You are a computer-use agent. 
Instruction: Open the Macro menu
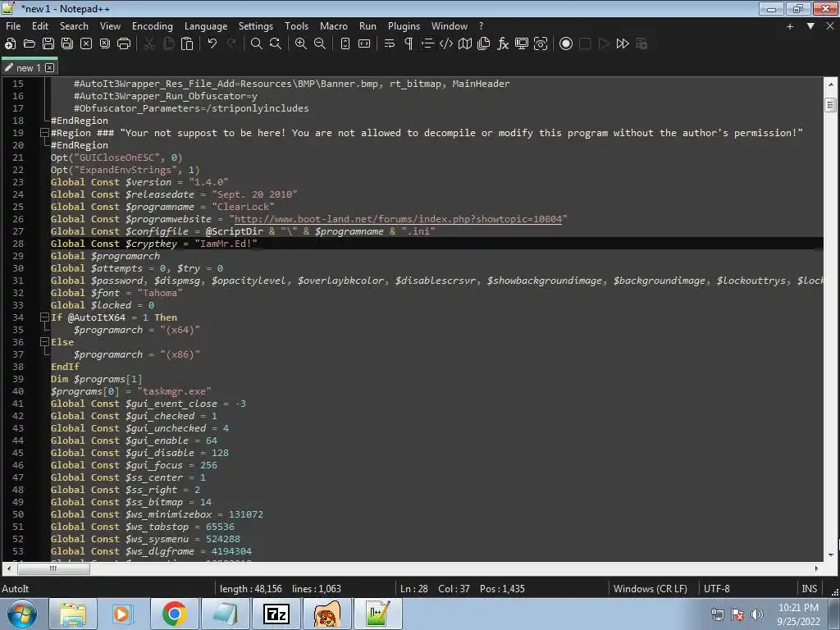334,25
